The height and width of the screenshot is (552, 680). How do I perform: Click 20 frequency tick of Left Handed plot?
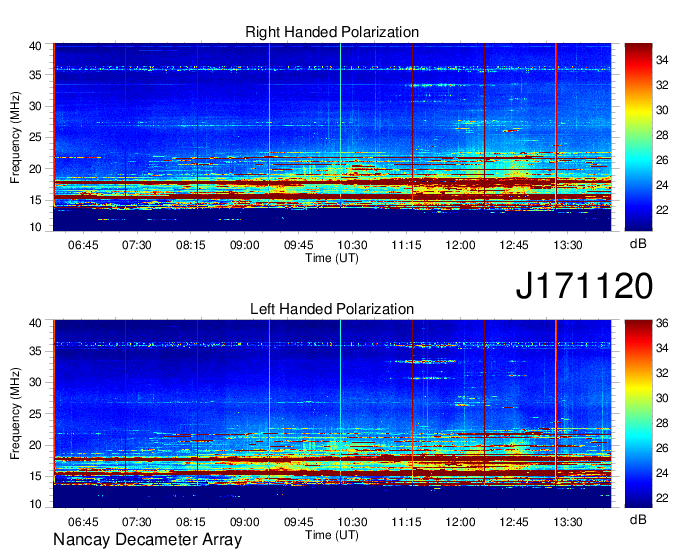click(x=35, y=445)
